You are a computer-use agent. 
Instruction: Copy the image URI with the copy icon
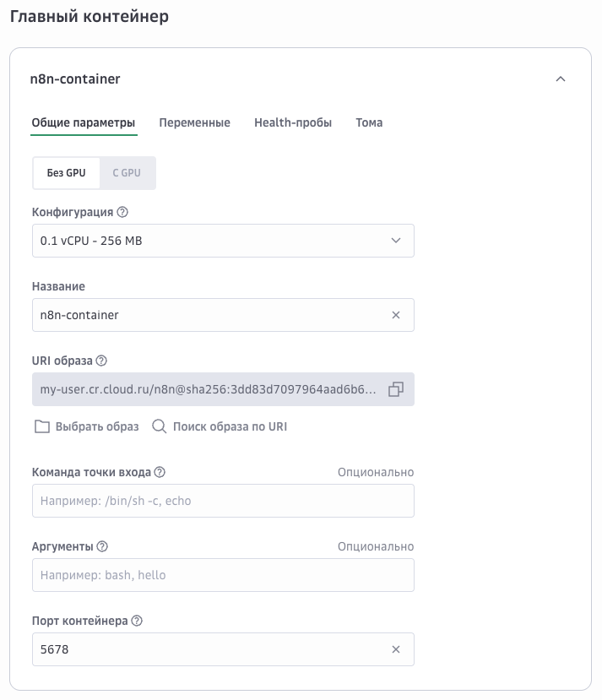pos(395,389)
